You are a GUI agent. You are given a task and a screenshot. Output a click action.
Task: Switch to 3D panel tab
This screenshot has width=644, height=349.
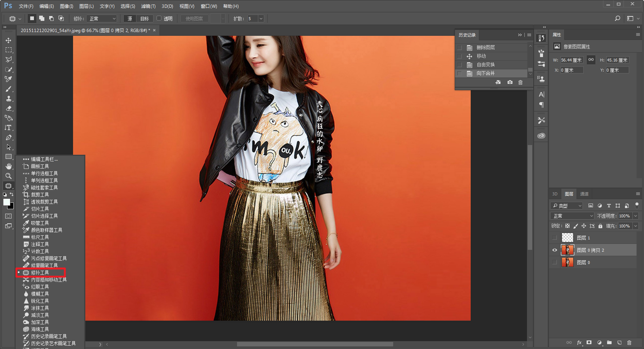(x=555, y=194)
